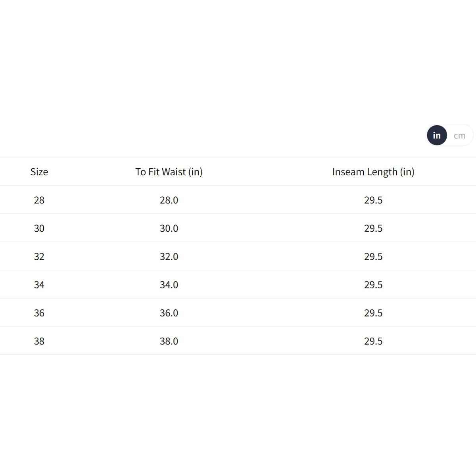Select the 32.0 waist measurement value

click(x=169, y=256)
